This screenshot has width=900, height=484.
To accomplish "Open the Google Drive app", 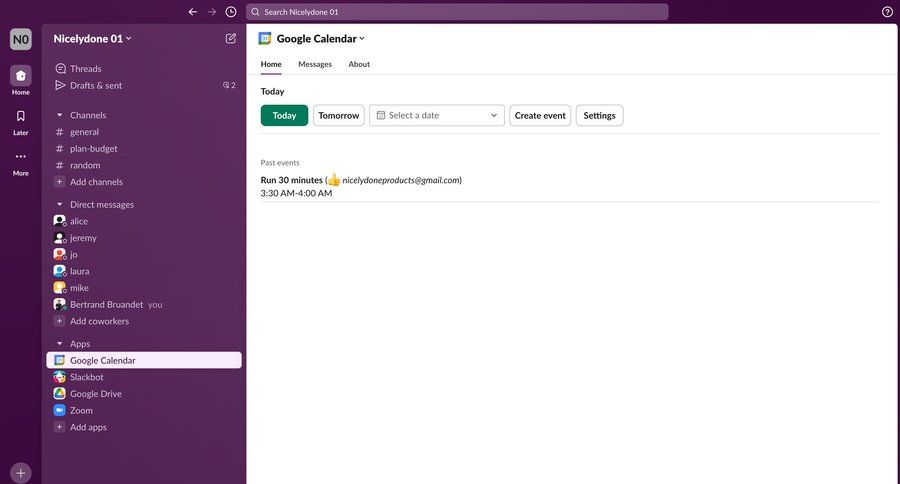I will tap(95, 394).
